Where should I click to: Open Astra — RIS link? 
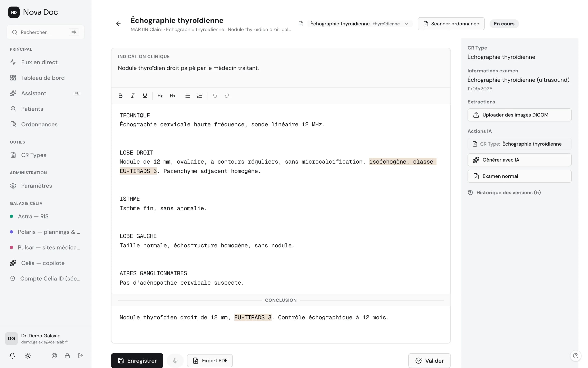[x=46, y=216]
